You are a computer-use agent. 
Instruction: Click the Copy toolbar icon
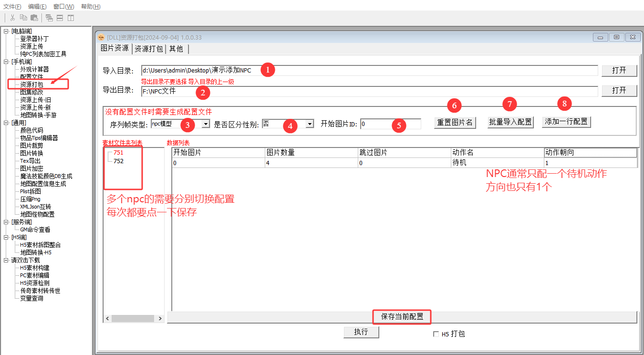coord(23,18)
